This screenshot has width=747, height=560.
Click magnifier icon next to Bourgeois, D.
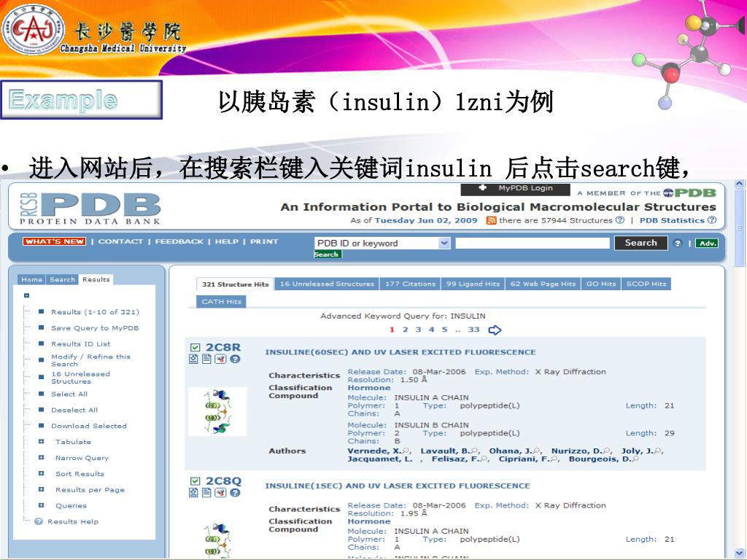click(x=635, y=459)
